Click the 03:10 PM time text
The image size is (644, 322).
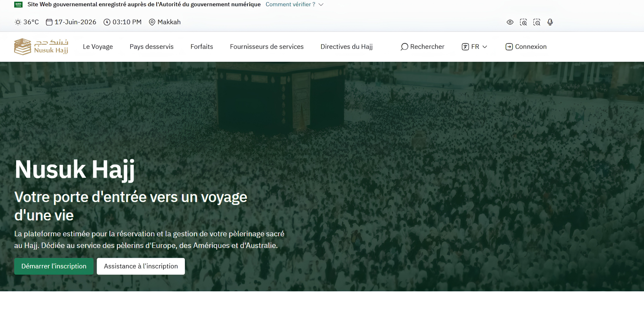point(127,22)
